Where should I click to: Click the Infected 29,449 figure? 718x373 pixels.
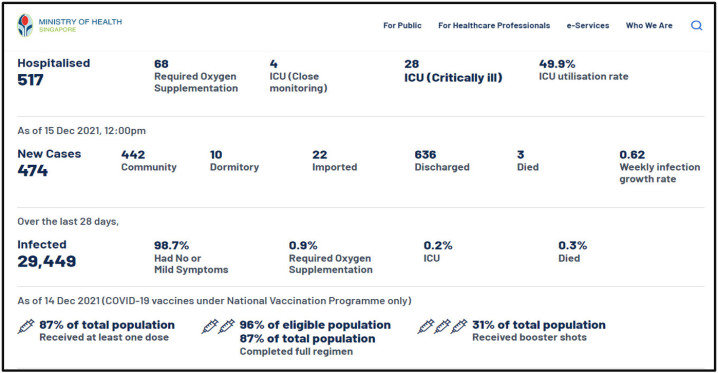click(x=47, y=254)
